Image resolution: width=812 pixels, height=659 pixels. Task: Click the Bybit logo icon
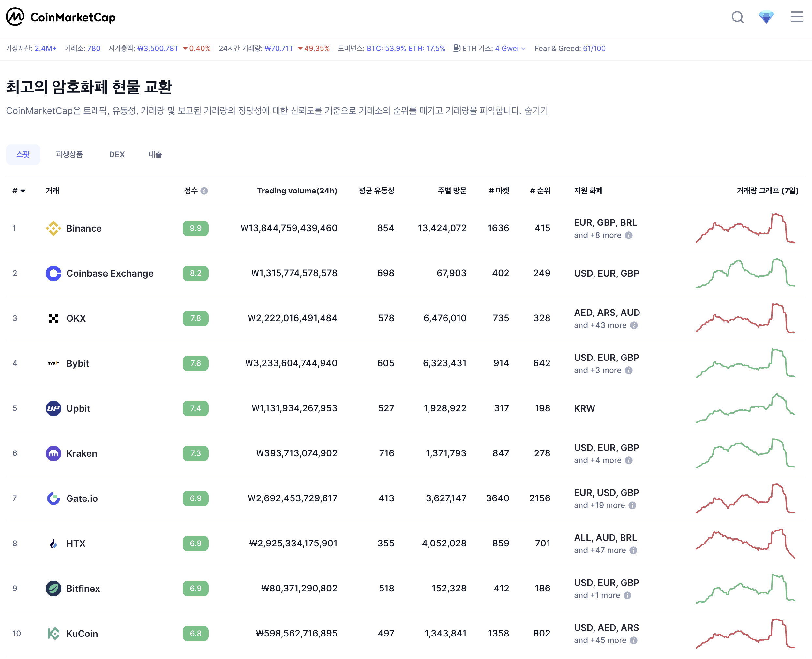coord(53,363)
